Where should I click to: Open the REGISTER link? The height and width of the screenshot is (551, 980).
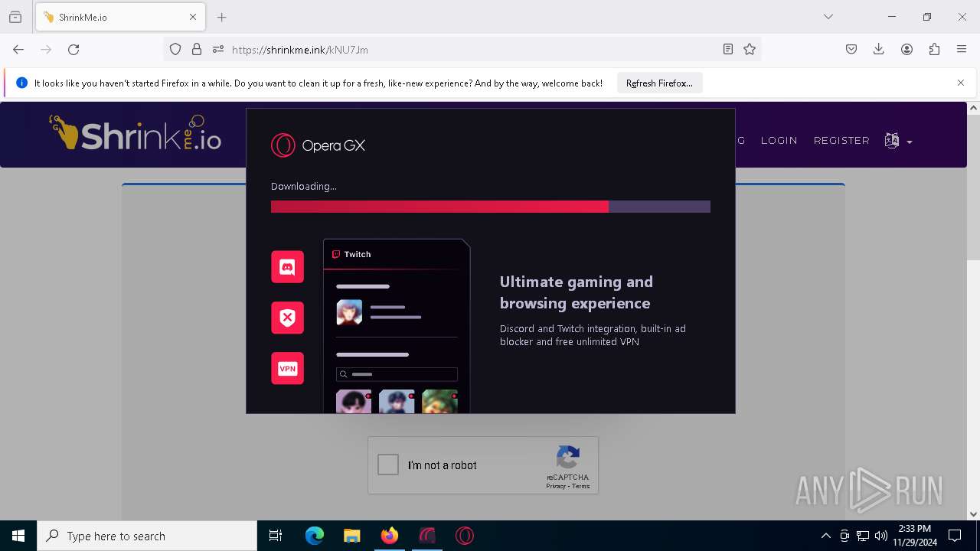tap(841, 141)
